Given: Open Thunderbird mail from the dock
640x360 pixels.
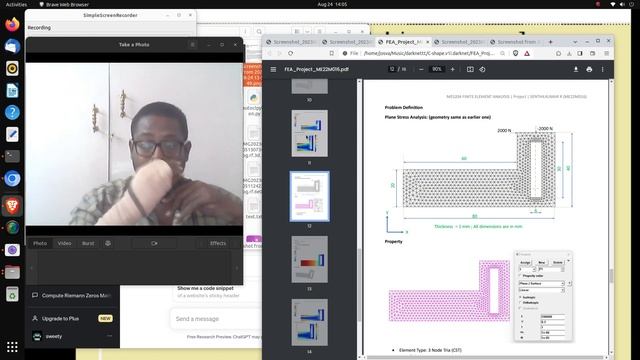Looking at the screenshot, I should coord(12,46).
